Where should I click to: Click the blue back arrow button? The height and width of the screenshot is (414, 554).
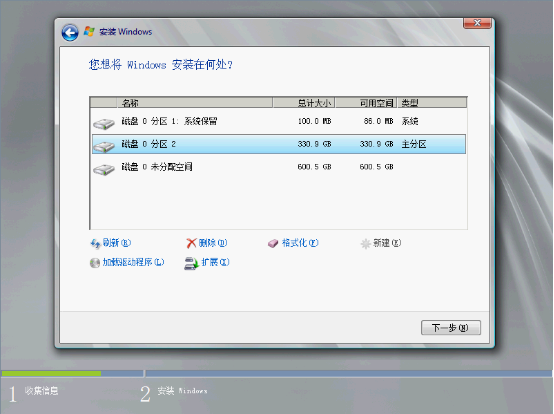tap(70, 33)
